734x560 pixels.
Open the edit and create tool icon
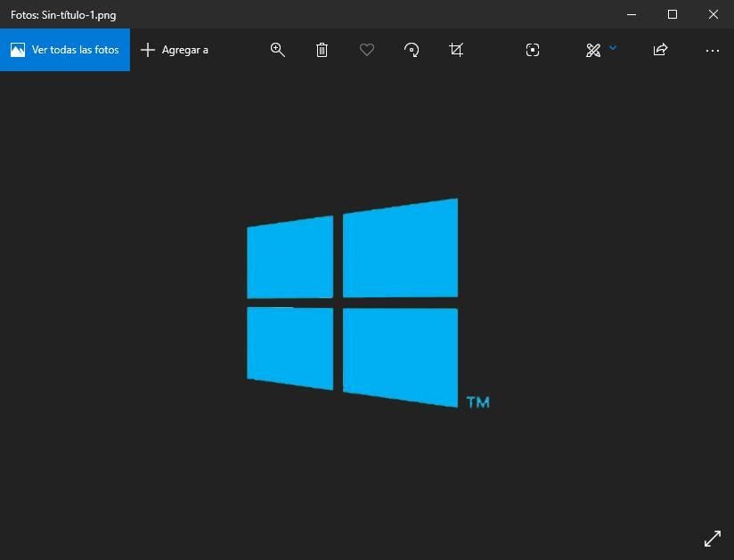593,50
